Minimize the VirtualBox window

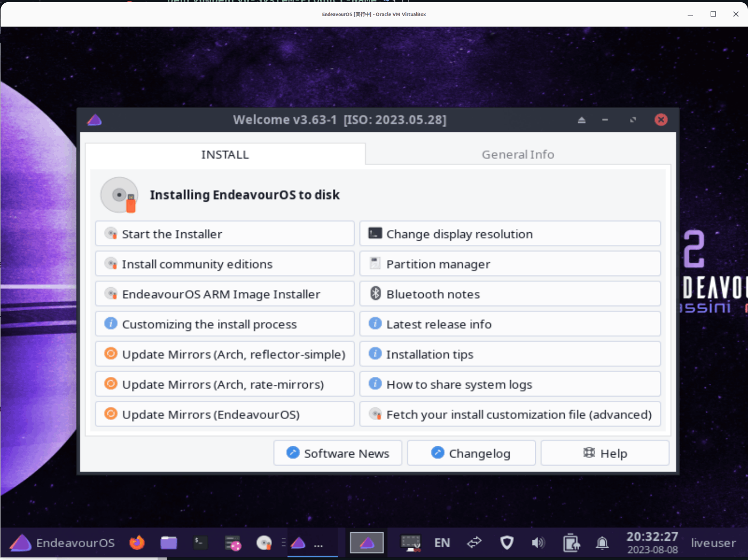(690, 14)
